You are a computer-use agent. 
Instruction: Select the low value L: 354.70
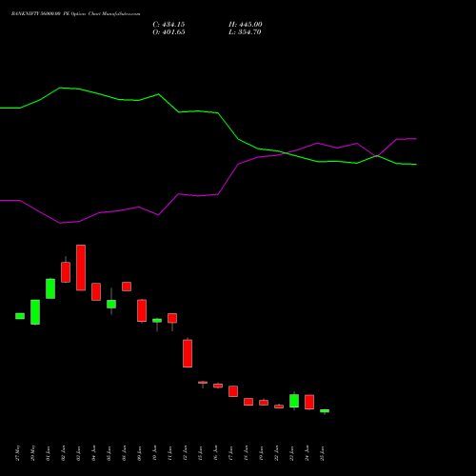(245, 32)
